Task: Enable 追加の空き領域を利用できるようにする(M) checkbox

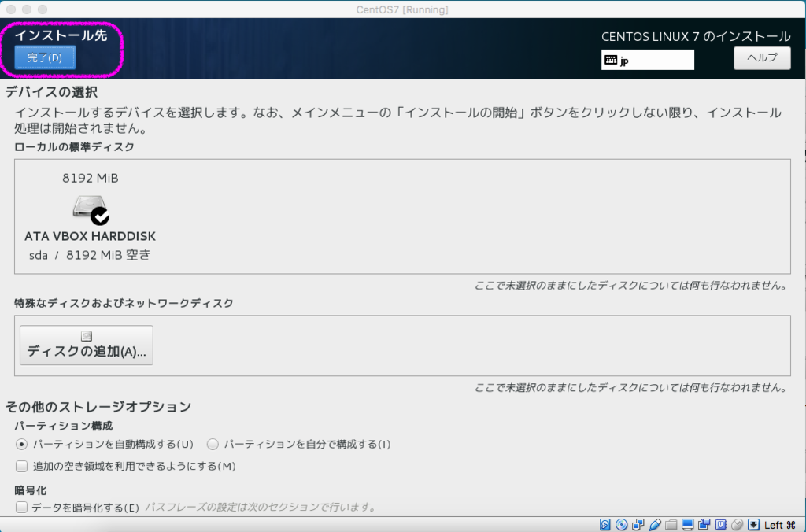Action: click(21, 466)
